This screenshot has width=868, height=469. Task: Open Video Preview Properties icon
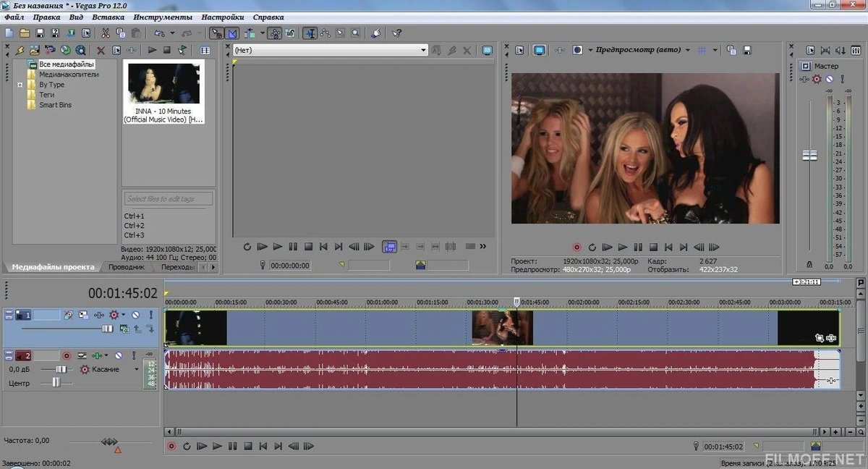(x=519, y=50)
